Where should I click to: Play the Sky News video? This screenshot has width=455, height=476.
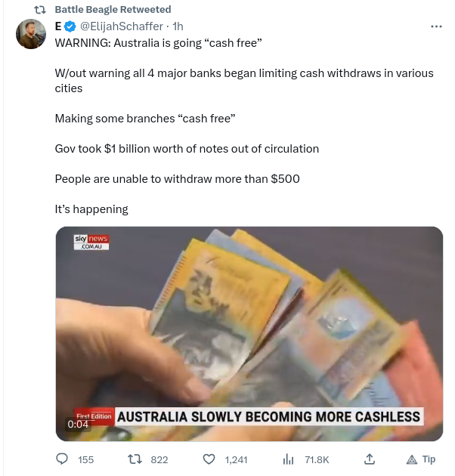(x=249, y=334)
